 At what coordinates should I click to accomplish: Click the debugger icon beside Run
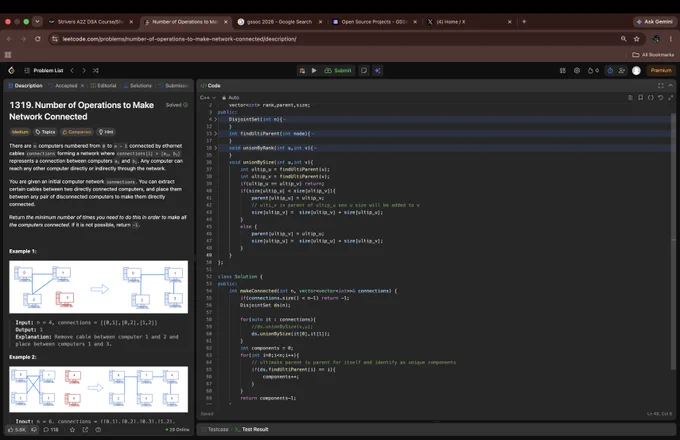(302, 70)
